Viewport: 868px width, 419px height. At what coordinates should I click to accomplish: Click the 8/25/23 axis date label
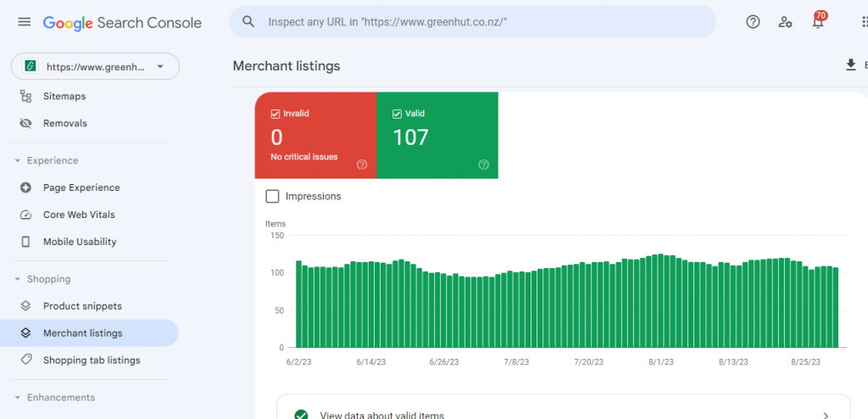pos(806,362)
